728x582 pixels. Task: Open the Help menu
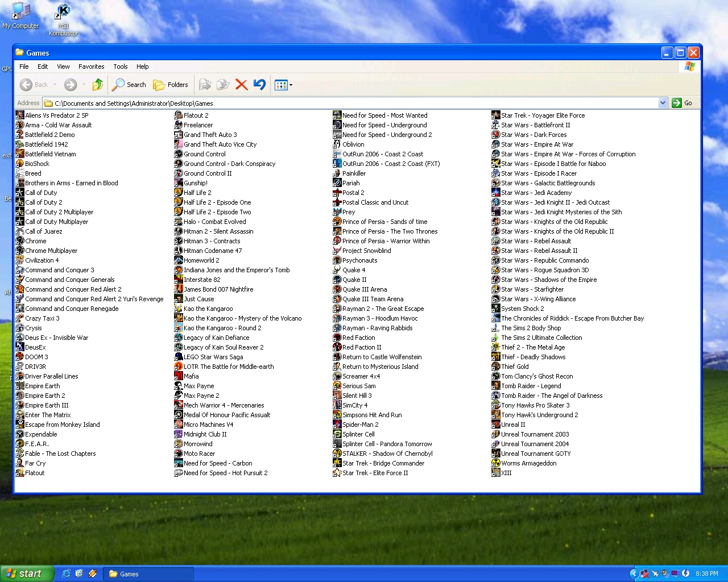coord(142,66)
